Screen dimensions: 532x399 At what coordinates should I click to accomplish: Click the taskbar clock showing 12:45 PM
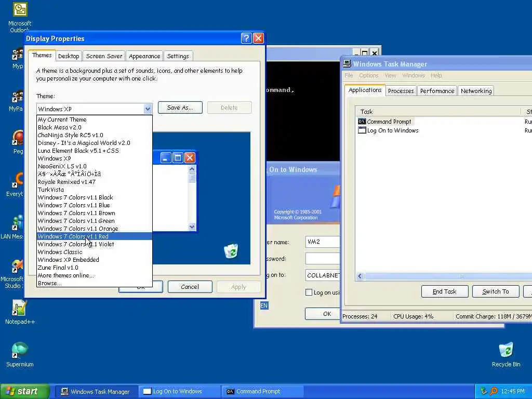513,392
